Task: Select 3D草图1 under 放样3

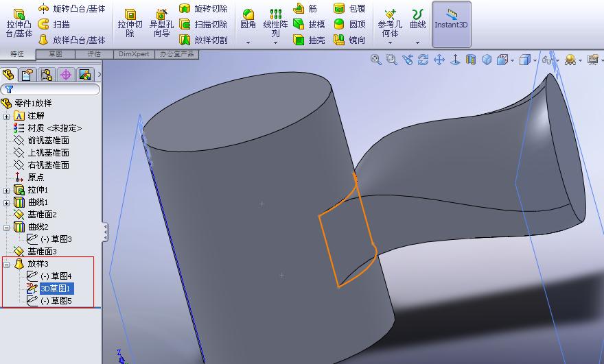Action: pos(49,288)
